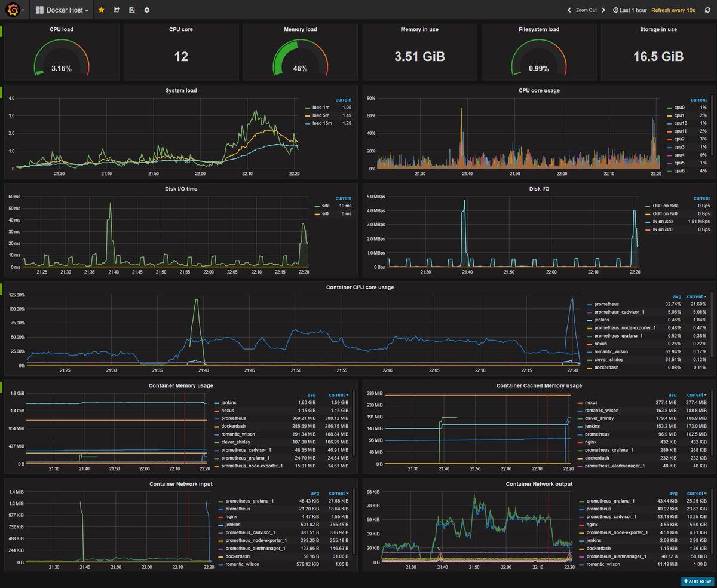Open the Disk I/O time panel title dropdown
The image size is (717, 588).
181,189
